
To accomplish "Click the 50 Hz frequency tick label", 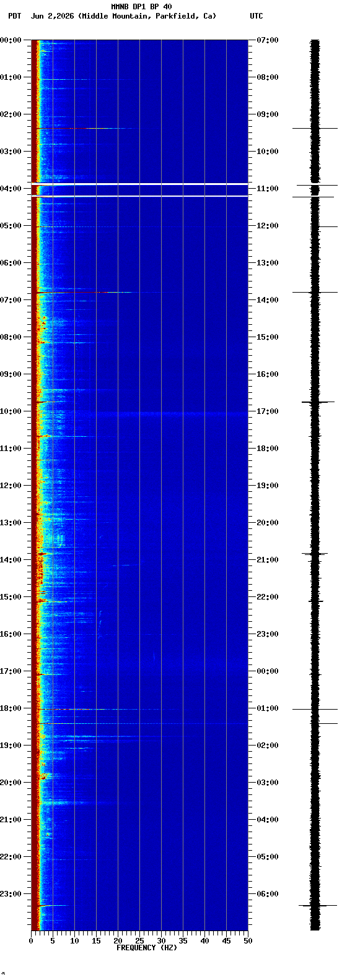I will pyautogui.click(x=248, y=941).
